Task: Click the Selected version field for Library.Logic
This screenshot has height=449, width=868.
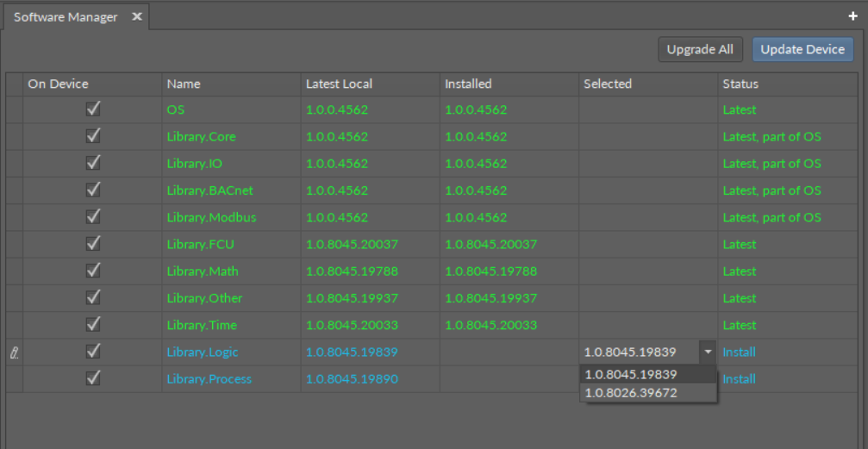Action: (638, 352)
